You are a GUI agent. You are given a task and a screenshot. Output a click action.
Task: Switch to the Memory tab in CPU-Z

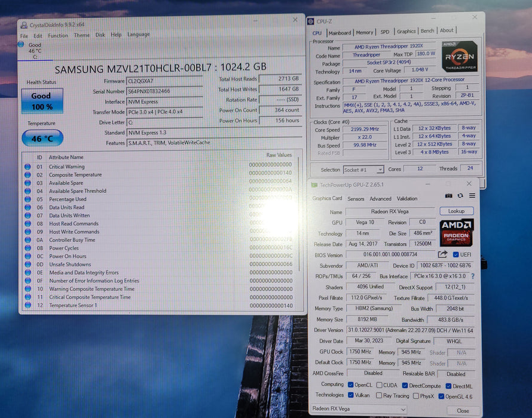(x=365, y=33)
